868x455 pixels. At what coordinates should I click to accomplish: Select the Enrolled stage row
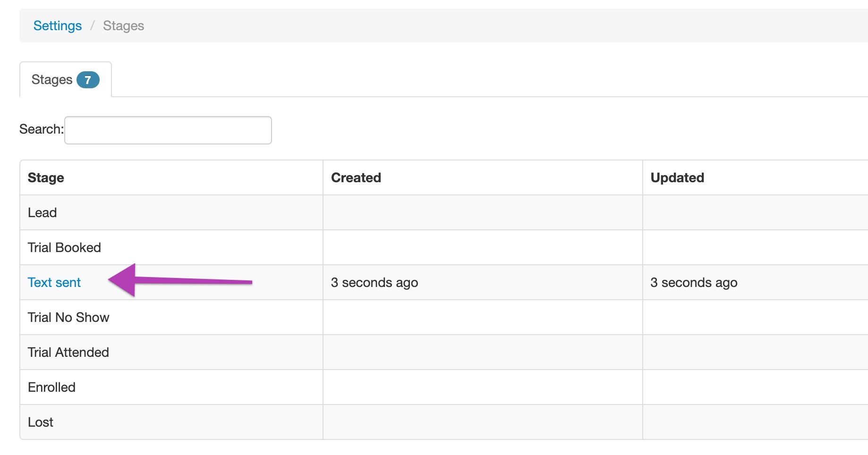click(x=51, y=387)
